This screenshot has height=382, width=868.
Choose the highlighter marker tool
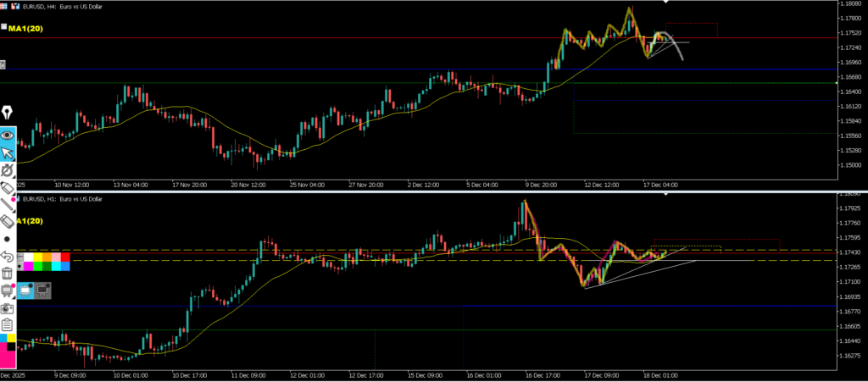(7, 187)
